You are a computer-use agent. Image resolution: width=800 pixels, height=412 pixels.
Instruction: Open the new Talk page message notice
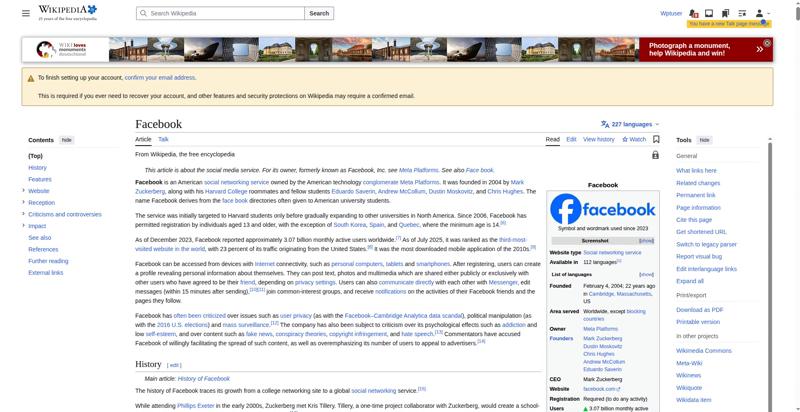pyautogui.click(x=729, y=24)
